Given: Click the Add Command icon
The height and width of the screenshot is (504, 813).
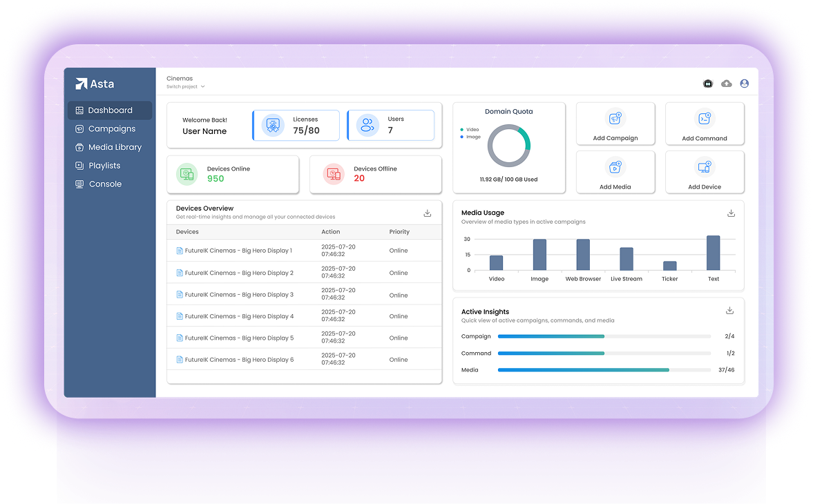Looking at the screenshot, I should (x=704, y=119).
